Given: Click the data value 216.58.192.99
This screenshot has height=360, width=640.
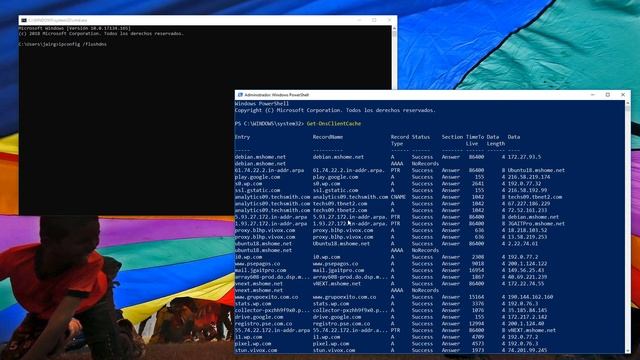Looking at the screenshot, I should 527,190.
